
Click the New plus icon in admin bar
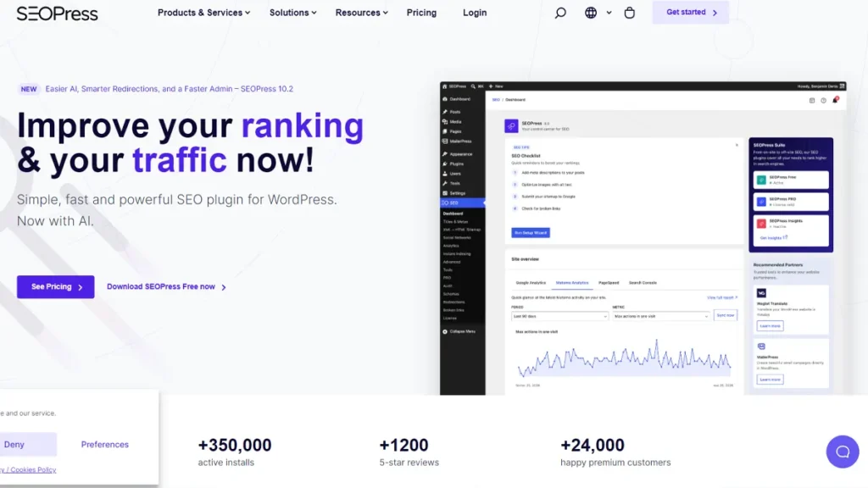pyautogui.click(x=491, y=86)
